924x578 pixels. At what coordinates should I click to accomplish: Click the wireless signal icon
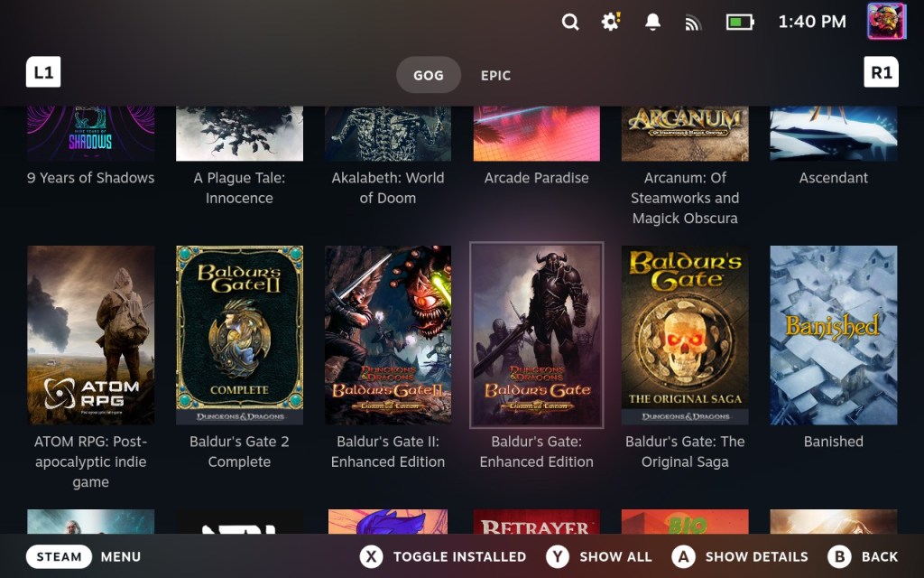(693, 22)
